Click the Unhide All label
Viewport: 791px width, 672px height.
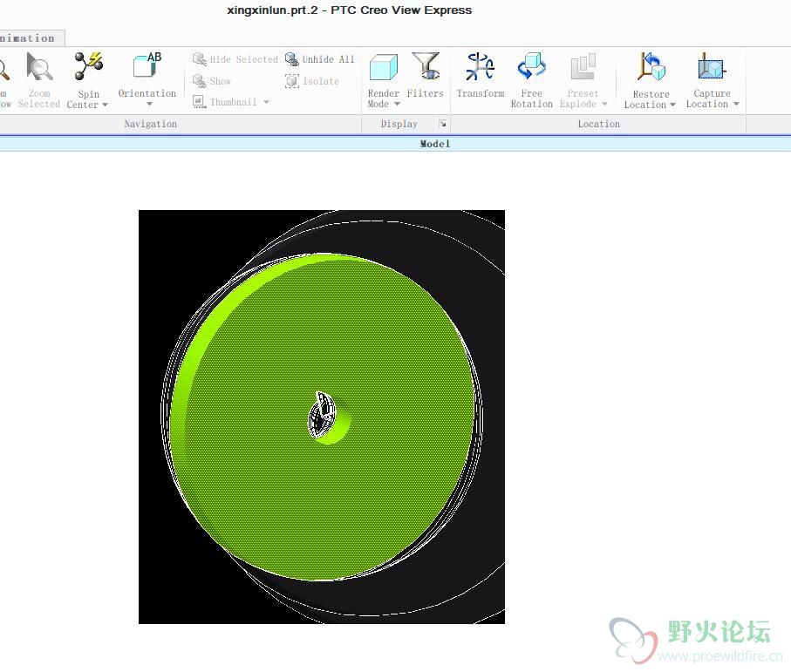click(329, 59)
